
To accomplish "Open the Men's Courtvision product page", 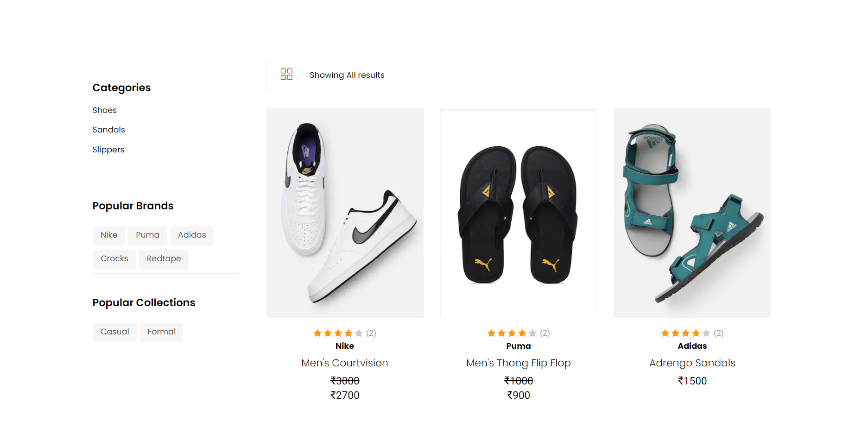I will tap(344, 363).
